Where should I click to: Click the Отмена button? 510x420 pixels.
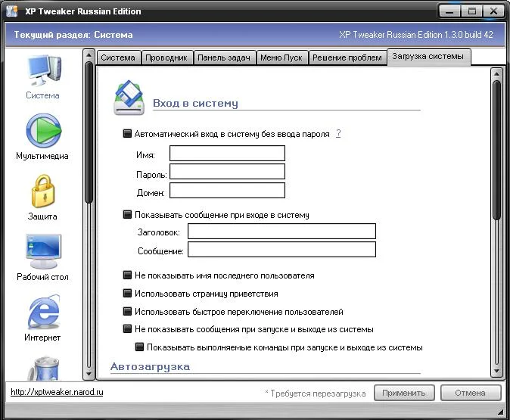coord(471,393)
